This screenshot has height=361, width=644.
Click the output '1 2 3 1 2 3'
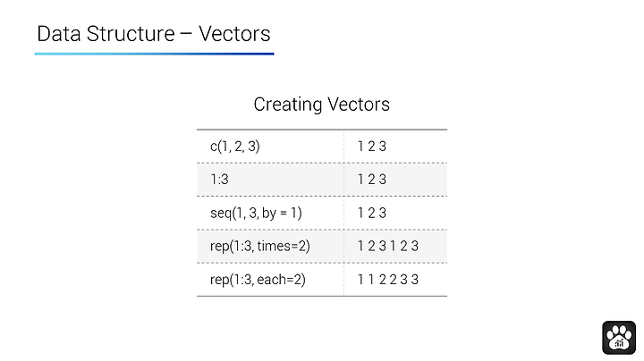pyautogui.click(x=387, y=246)
